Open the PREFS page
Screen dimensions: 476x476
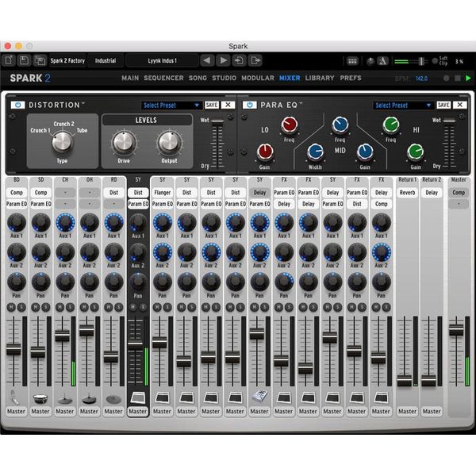click(351, 78)
